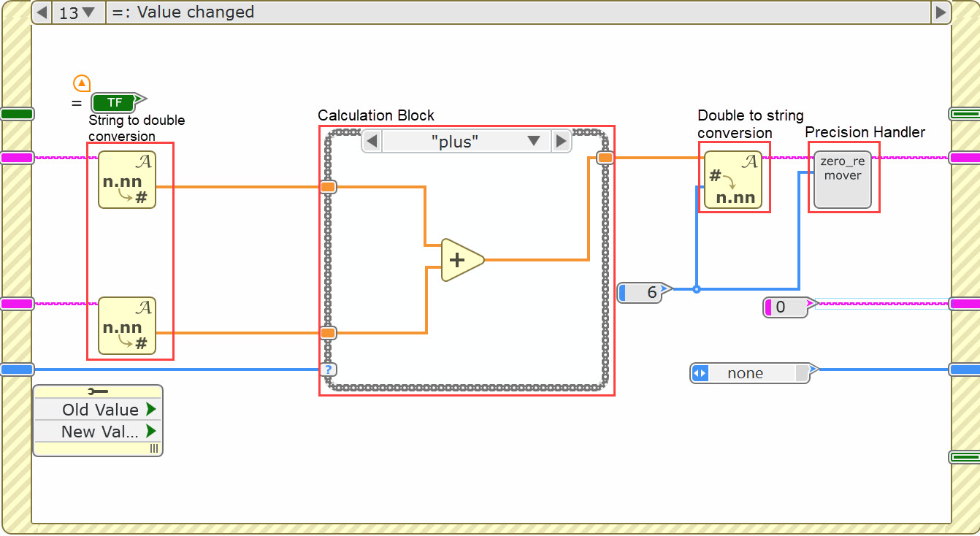Click the right arrow on the case structure
Image resolution: width=980 pixels, height=536 pixels.
click(562, 140)
